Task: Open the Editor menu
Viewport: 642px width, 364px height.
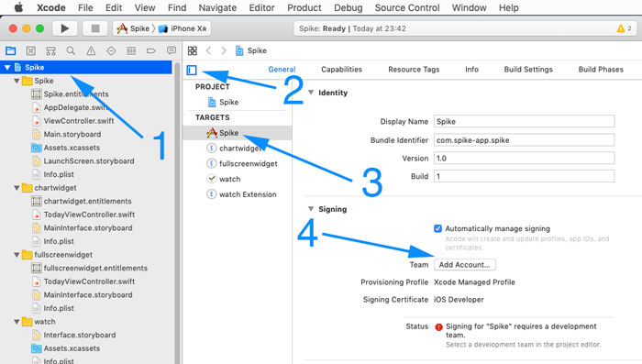Action: click(x=261, y=7)
